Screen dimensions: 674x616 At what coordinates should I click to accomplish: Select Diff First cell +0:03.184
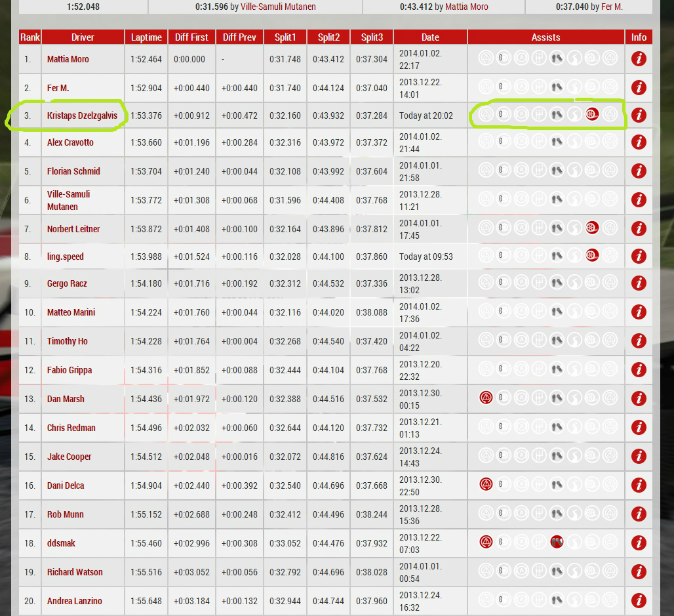191,601
